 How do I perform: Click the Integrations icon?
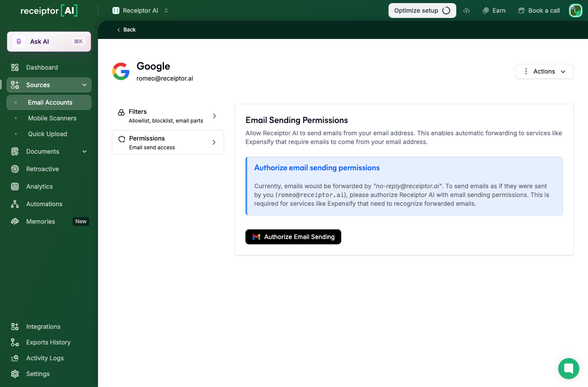[x=15, y=327]
